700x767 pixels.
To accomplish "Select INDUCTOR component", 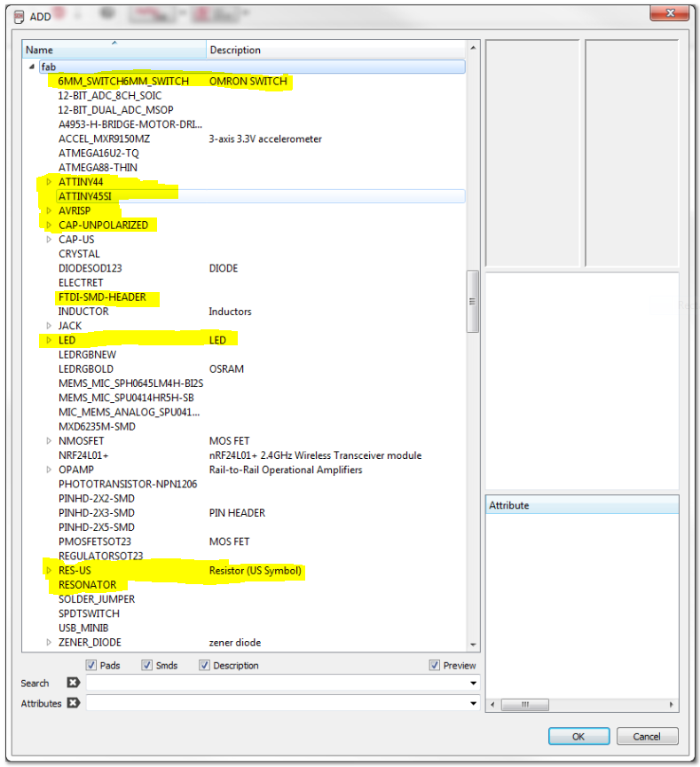I will click(x=83, y=311).
